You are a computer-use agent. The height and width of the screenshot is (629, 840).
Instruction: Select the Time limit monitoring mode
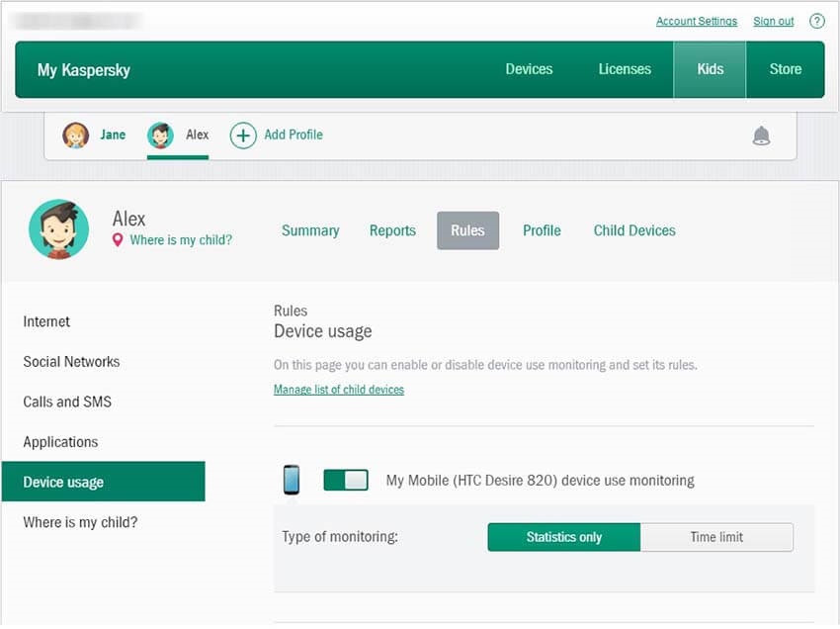click(x=716, y=537)
